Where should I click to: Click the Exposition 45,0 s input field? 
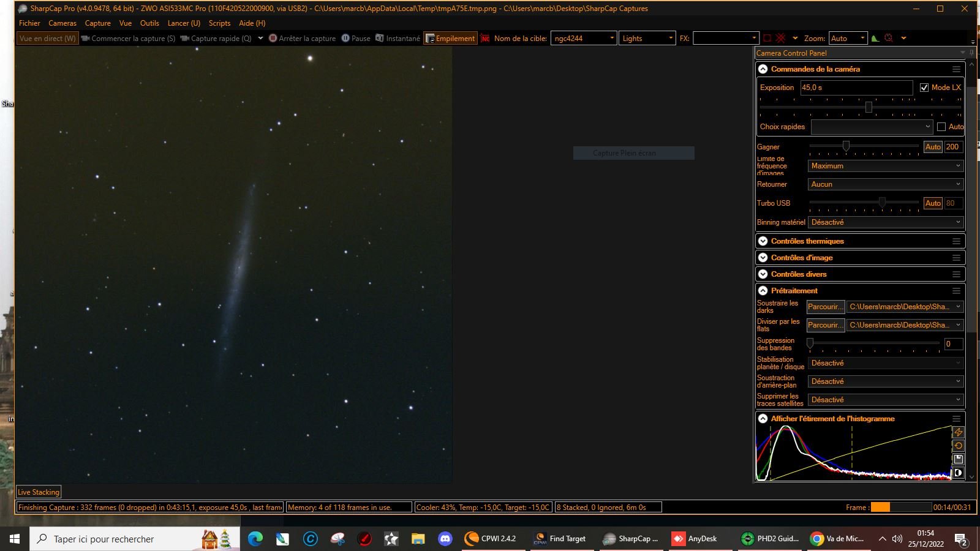[x=856, y=88]
